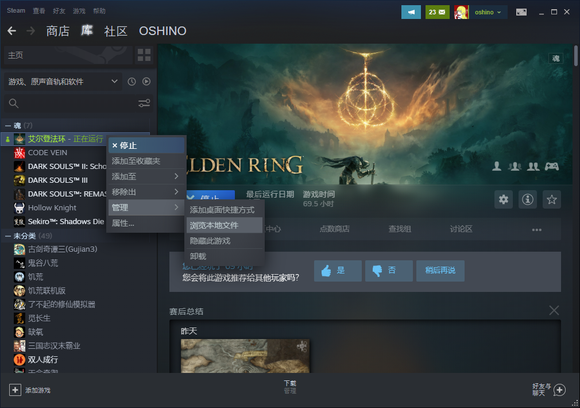
Task: Click the 是 thumbs-up recommend button
Action: (338, 271)
